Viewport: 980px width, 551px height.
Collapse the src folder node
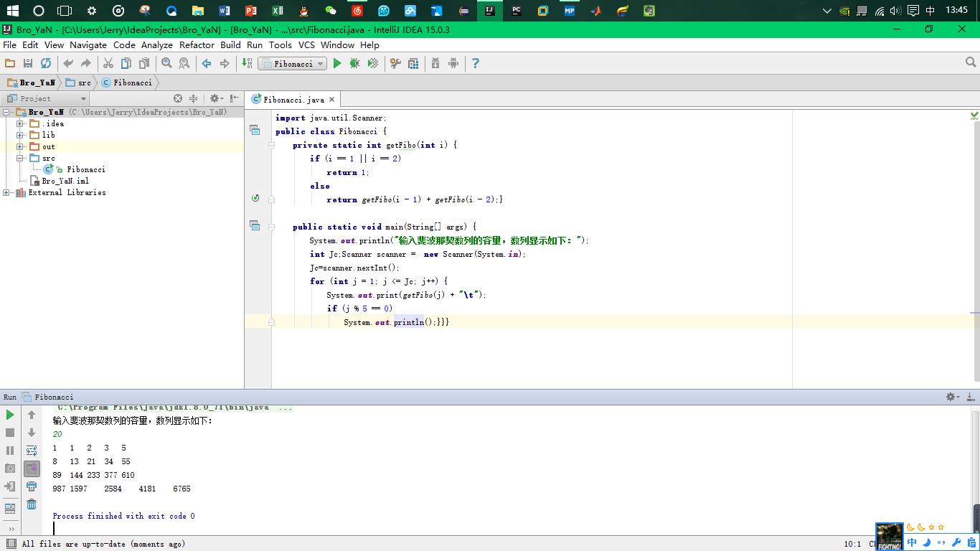coord(20,158)
